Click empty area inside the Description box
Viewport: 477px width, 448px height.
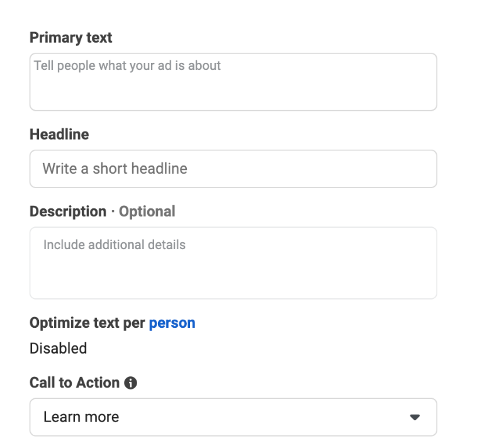pyautogui.click(x=233, y=277)
